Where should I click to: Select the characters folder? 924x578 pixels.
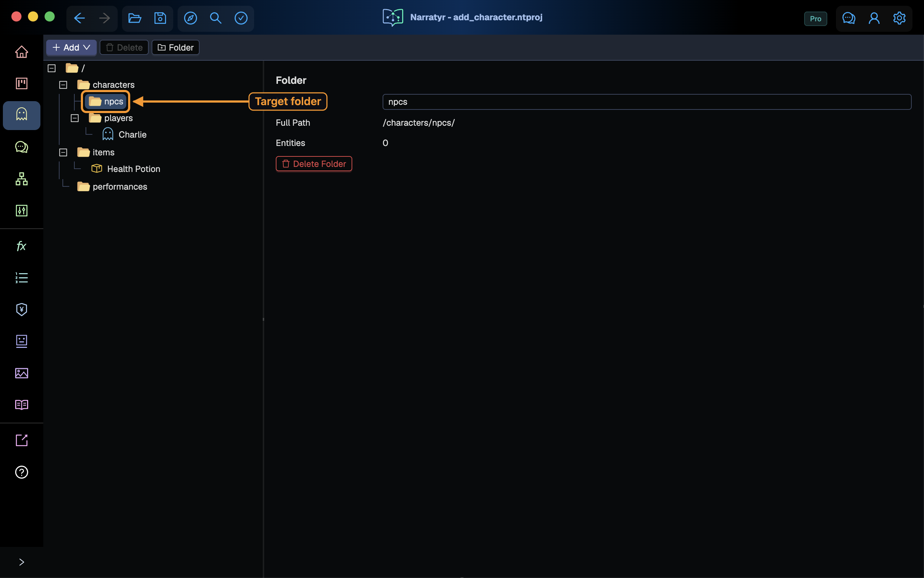[x=106, y=85]
